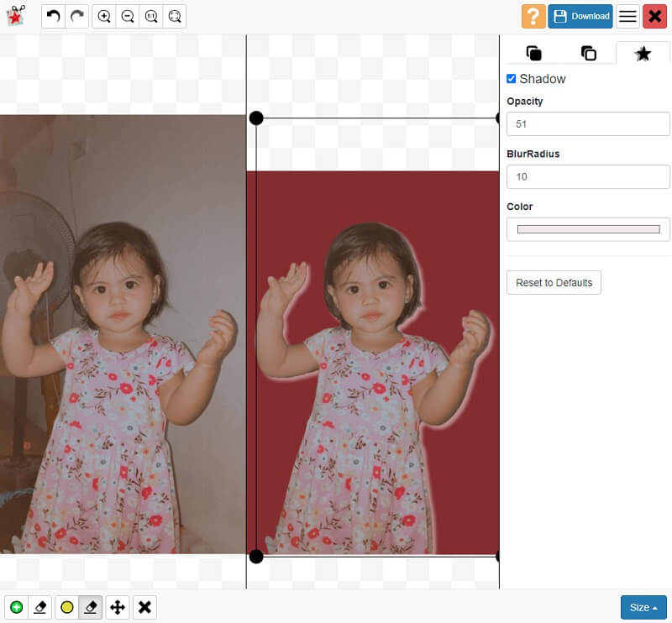Open the star effects tab
The height and width of the screenshot is (623, 672).
(643, 53)
